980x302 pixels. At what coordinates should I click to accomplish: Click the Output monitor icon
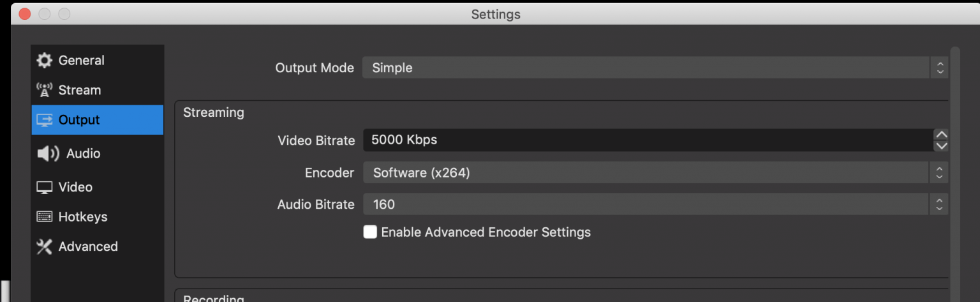pos(44,119)
